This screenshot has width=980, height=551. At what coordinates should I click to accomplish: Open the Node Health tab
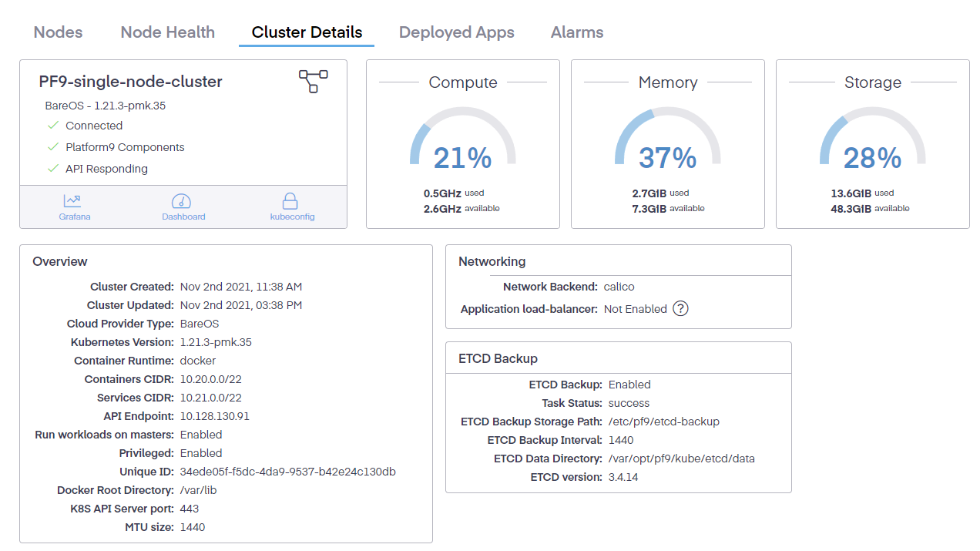pos(167,32)
